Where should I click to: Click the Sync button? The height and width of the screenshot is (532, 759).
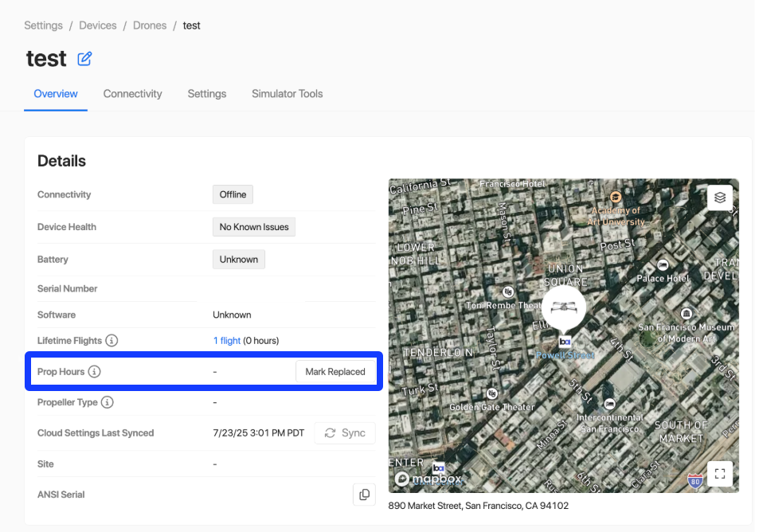[345, 433]
